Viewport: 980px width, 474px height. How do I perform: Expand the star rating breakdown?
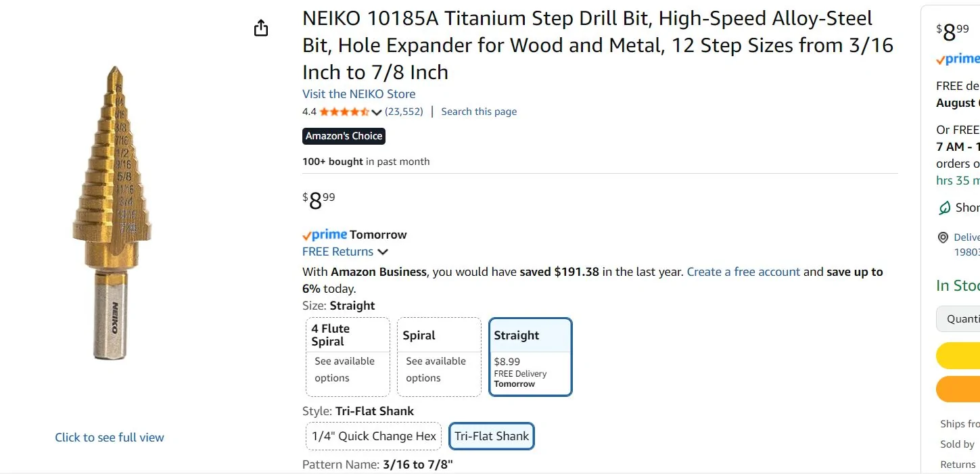coord(377,112)
